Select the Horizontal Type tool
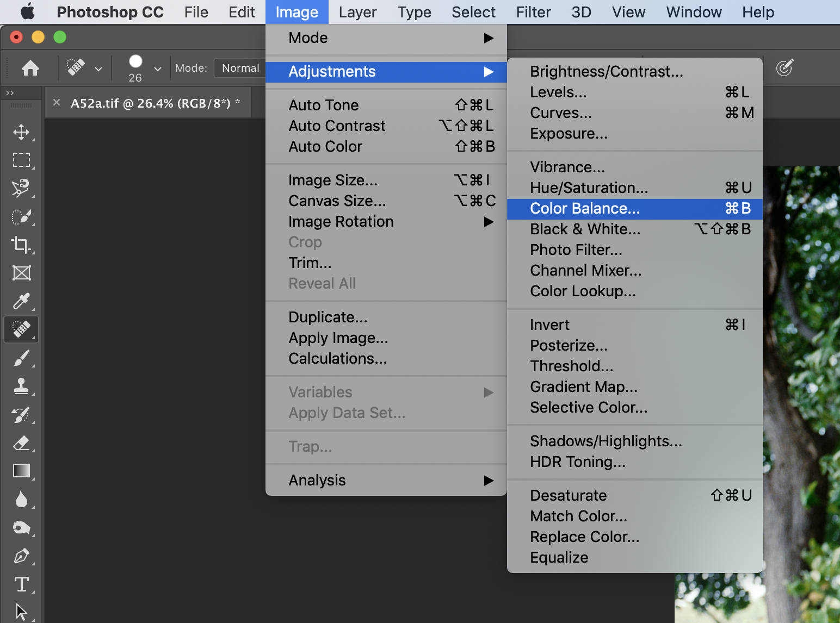This screenshot has width=840, height=623. coord(21,584)
